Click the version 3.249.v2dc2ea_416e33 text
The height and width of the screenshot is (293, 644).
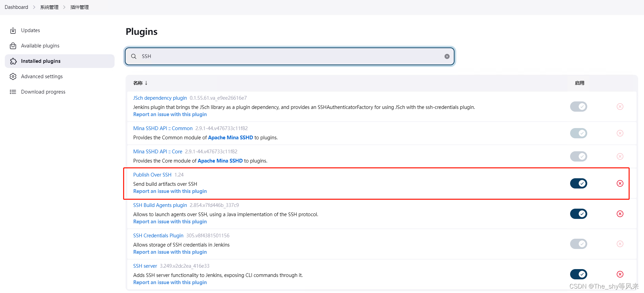pos(185,266)
